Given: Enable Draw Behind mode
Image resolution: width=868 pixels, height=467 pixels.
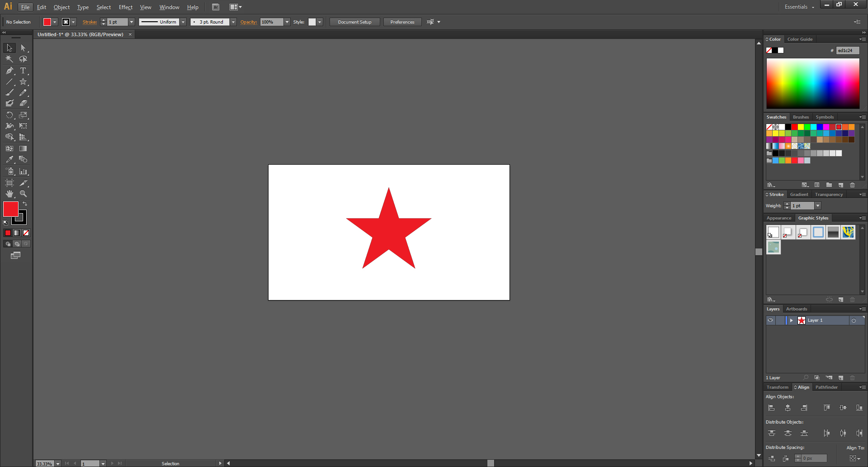Looking at the screenshot, I should (x=17, y=244).
